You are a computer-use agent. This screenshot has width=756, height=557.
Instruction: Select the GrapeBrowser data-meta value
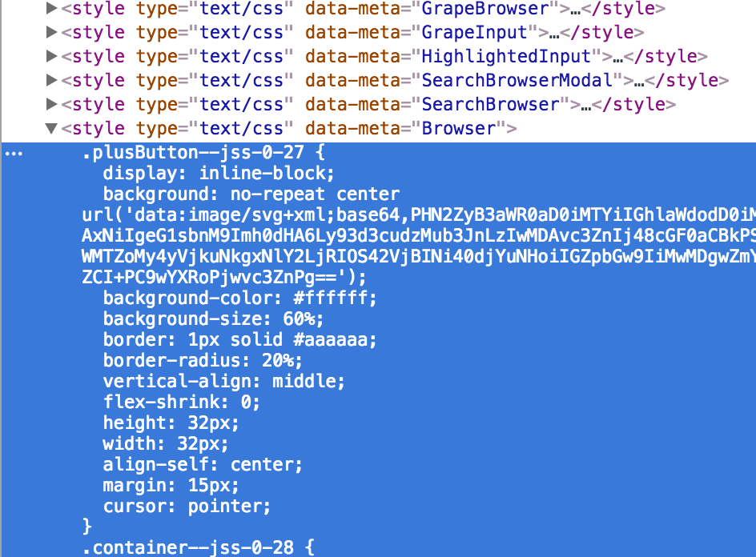[485, 8]
